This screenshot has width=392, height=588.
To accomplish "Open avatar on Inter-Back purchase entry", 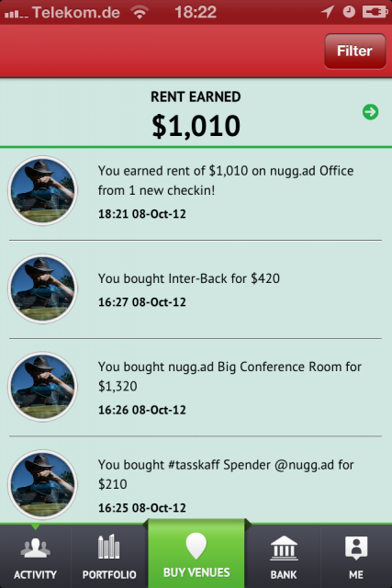I will click(x=43, y=288).
